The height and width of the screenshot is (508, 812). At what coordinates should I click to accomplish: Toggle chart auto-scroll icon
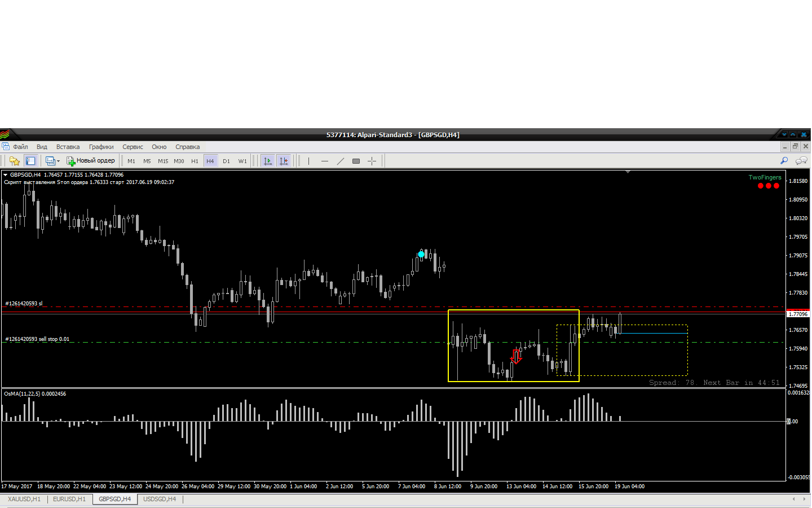point(268,161)
